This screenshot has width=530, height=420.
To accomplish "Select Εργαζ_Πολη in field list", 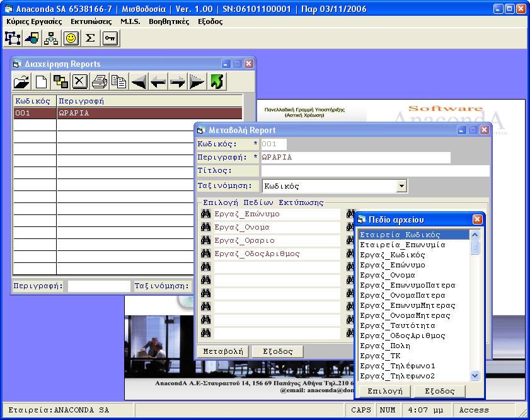I will 413,346.
